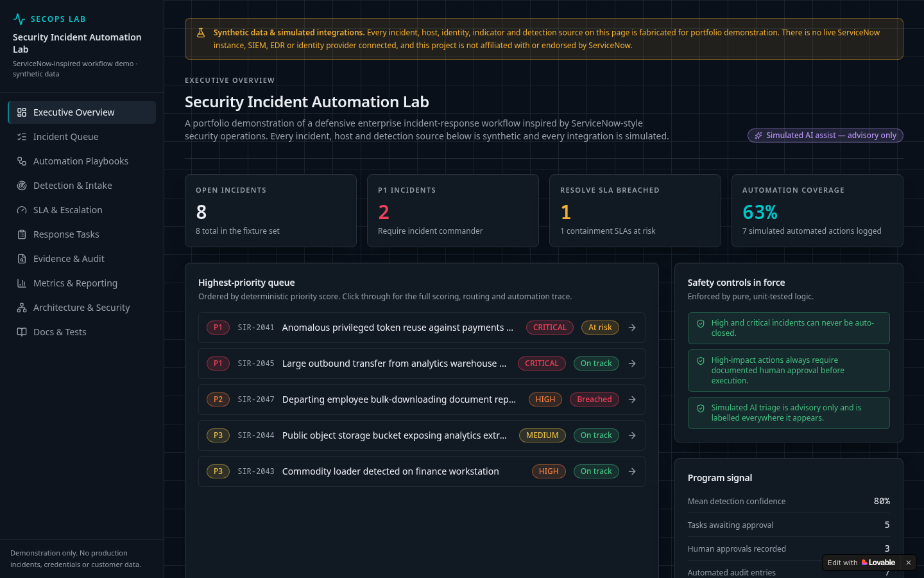
Task: Click the Automation Playbooks workflow icon
Action: click(x=22, y=161)
